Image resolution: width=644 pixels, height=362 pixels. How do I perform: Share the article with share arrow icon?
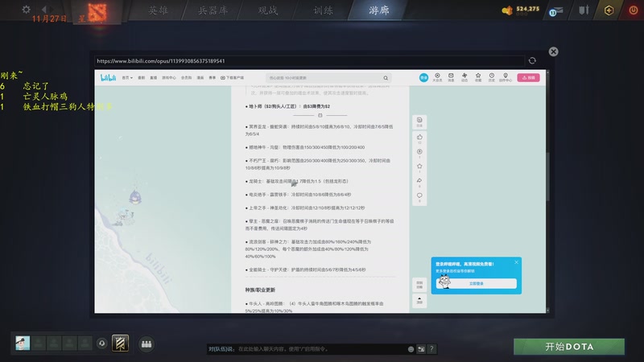coord(419,180)
